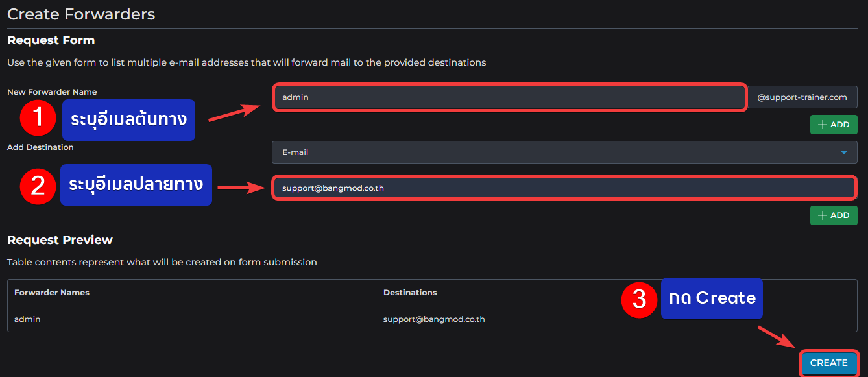The image size is (868, 377).
Task: Click ADD below the destination email field
Action: (x=834, y=215)
